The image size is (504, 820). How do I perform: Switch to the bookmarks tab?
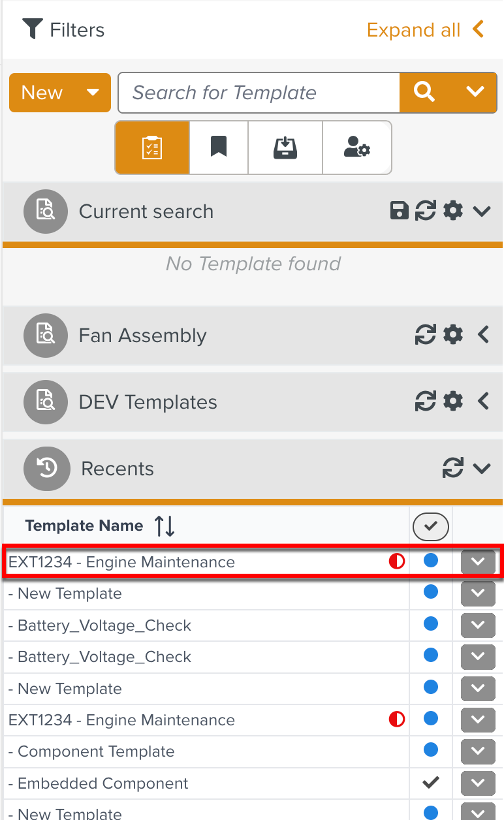point(218,148)
